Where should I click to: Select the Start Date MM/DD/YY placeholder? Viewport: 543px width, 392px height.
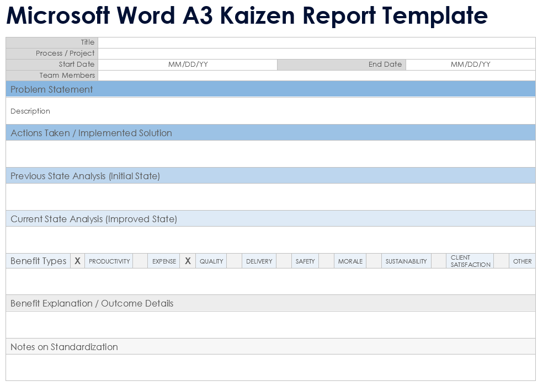pos(188,65)
